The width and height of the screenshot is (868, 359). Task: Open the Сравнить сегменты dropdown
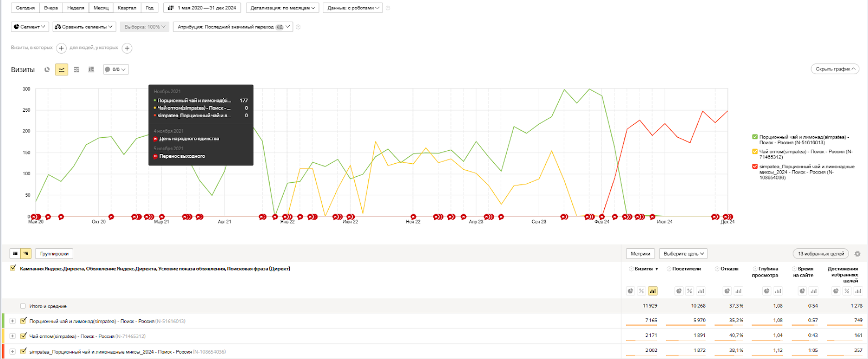point(84,27)
